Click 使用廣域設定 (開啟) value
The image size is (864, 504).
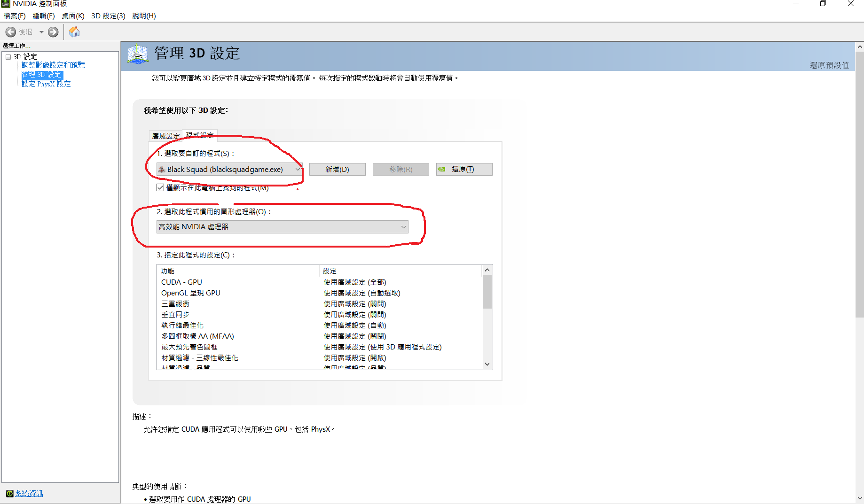pos(355,358)
